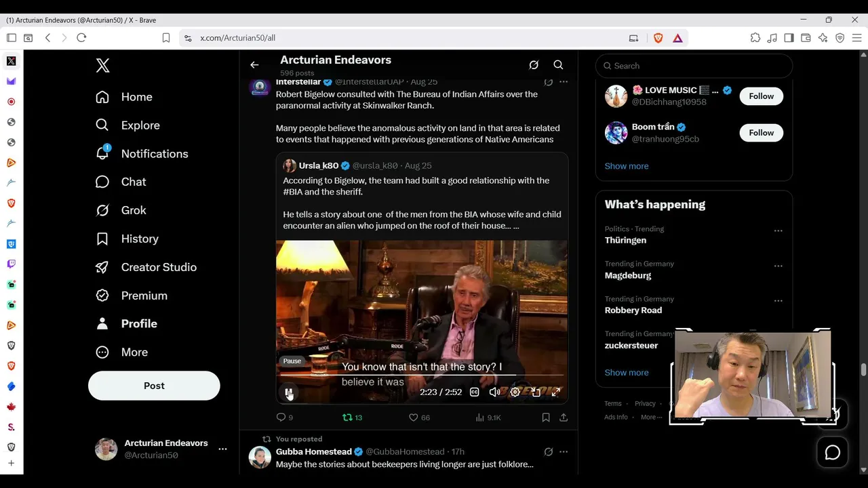
Task: Like the Interstellar post
Action: tap(419, 418)
